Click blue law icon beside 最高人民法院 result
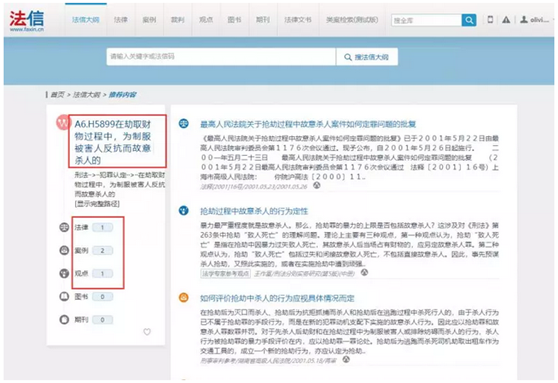 click(184, 124)
